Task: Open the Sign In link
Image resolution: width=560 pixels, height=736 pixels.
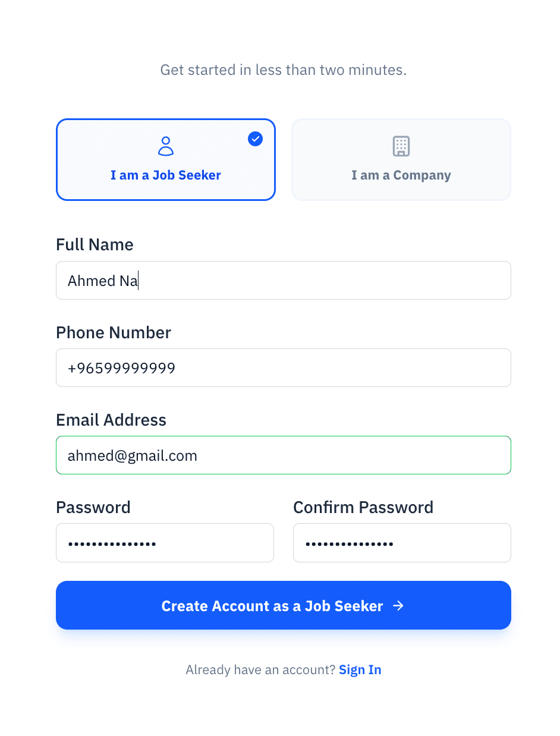Action: (360, 669)
